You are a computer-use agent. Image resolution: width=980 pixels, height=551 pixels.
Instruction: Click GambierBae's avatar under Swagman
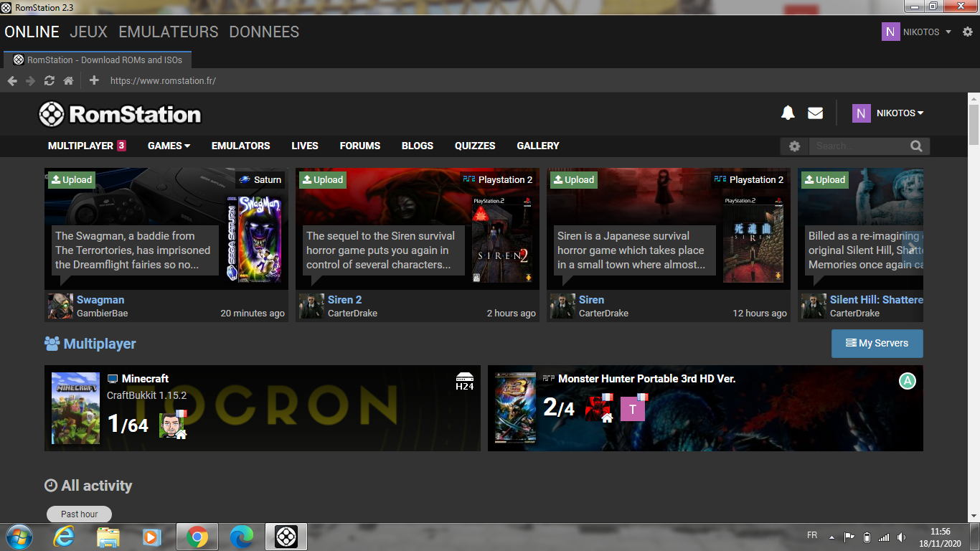point(60,306)
